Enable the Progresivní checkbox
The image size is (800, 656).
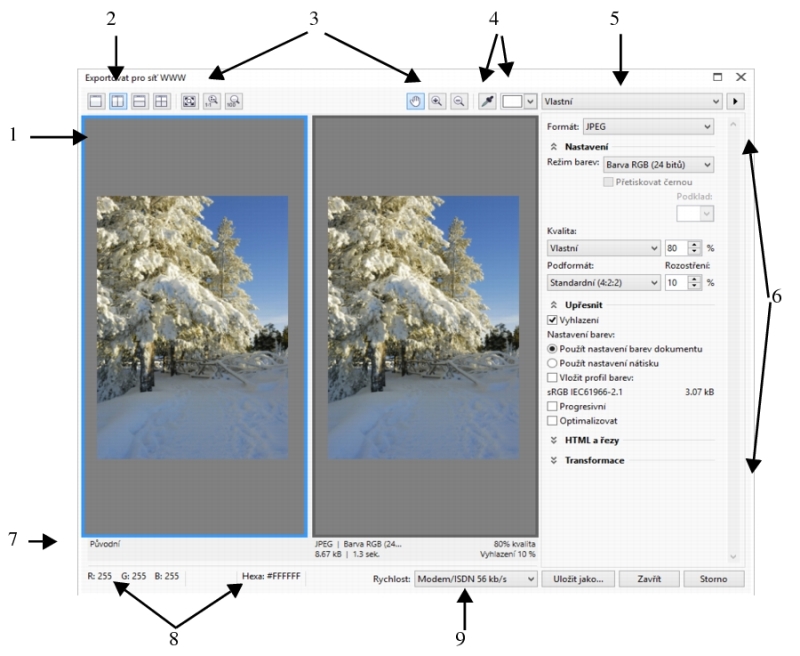click(x=553, y=407)
